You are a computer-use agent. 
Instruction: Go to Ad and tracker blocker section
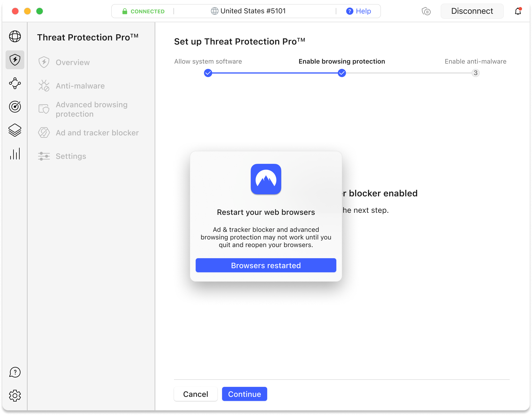(97, 133)
